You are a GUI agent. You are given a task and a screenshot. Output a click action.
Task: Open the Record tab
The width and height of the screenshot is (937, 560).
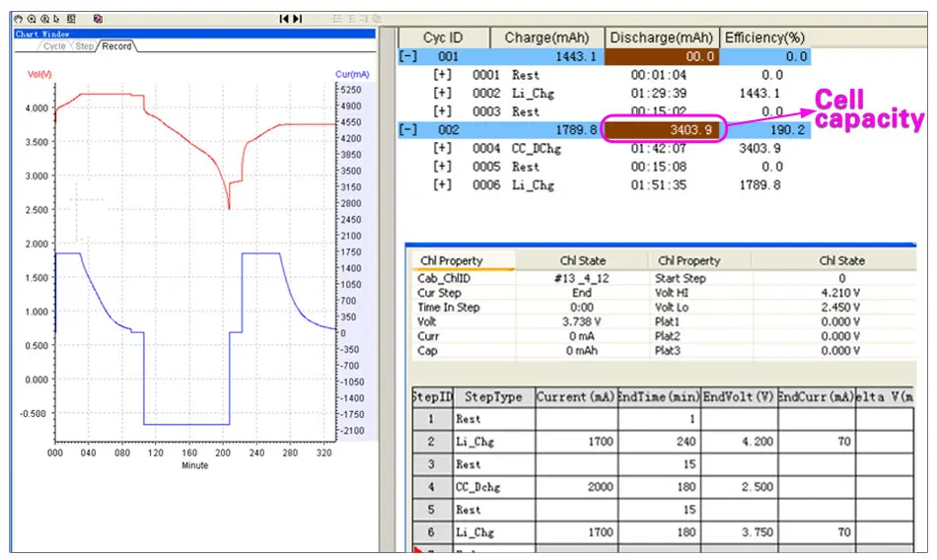coord(116,46)
